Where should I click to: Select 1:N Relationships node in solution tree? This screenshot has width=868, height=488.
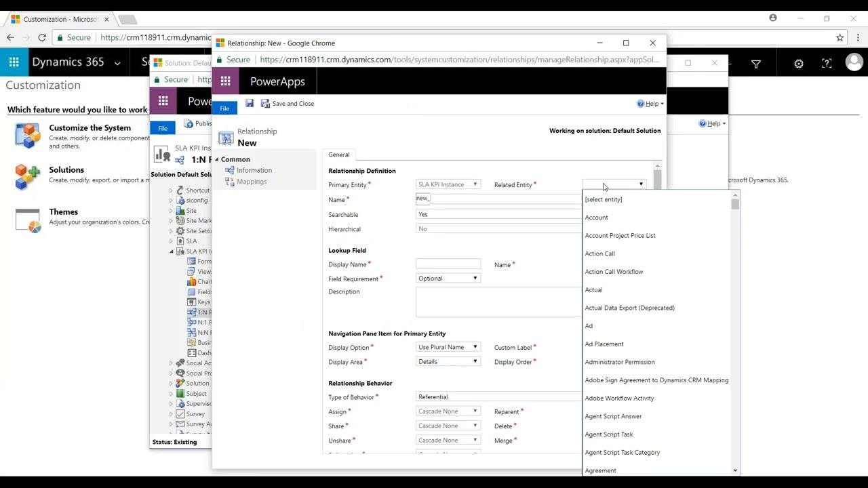203,312
